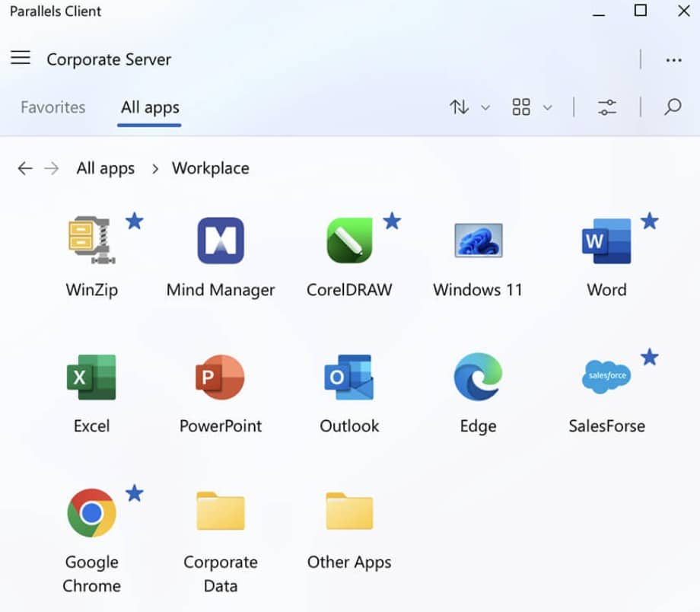
Task: Click the Word text label
Action: point(606,289)
